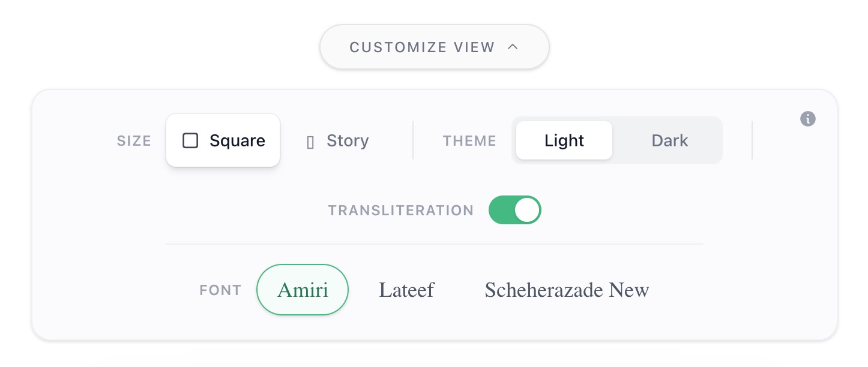This screenshot has height=367, width=868.
Task: Select the Square size format
Action: click(x=223, y=140)
